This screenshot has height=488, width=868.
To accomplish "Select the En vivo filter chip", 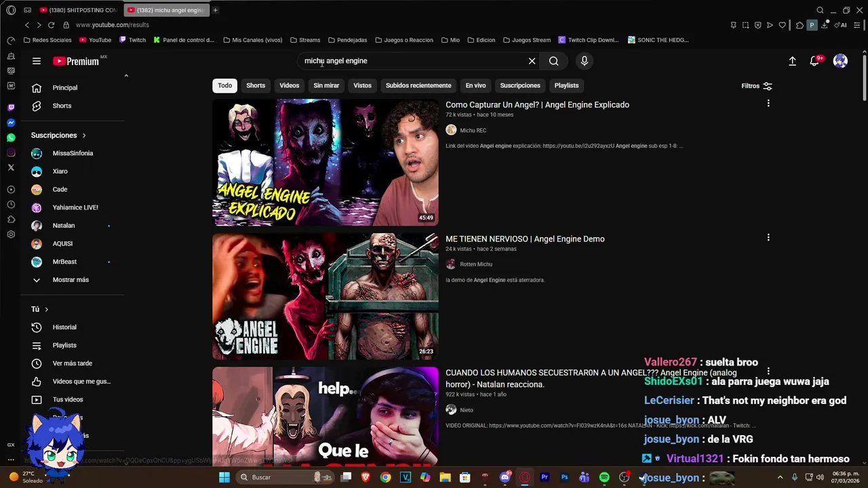I will [475, 85].
